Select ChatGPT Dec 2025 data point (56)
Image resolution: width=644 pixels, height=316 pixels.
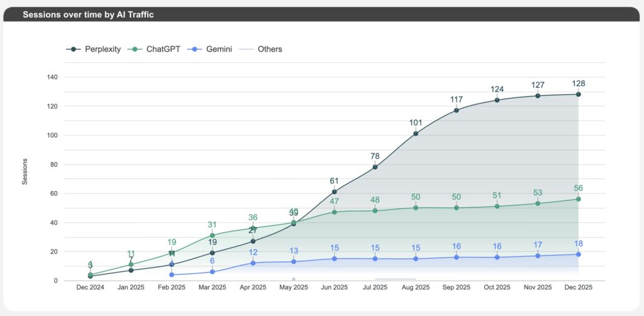click(579, 199)
